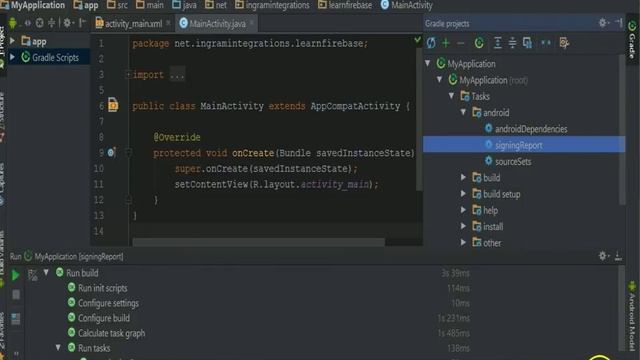Collapse all Gradle tree nodes icon
640x360 pixels.
tap(512, 43)
